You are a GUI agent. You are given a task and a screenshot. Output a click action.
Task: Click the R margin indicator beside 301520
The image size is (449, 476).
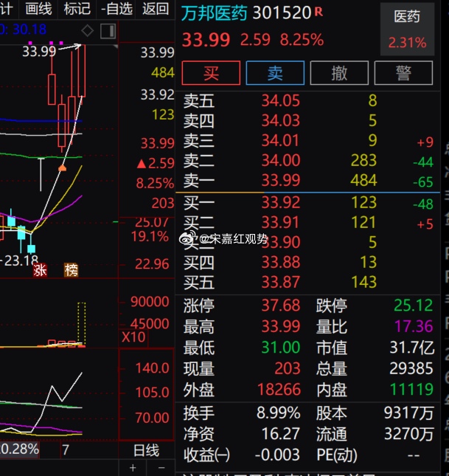pos(319,12)
